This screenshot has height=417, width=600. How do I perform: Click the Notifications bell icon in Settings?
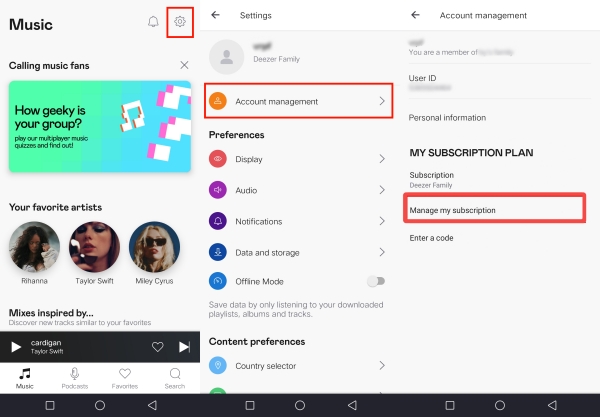coord(218,221)
